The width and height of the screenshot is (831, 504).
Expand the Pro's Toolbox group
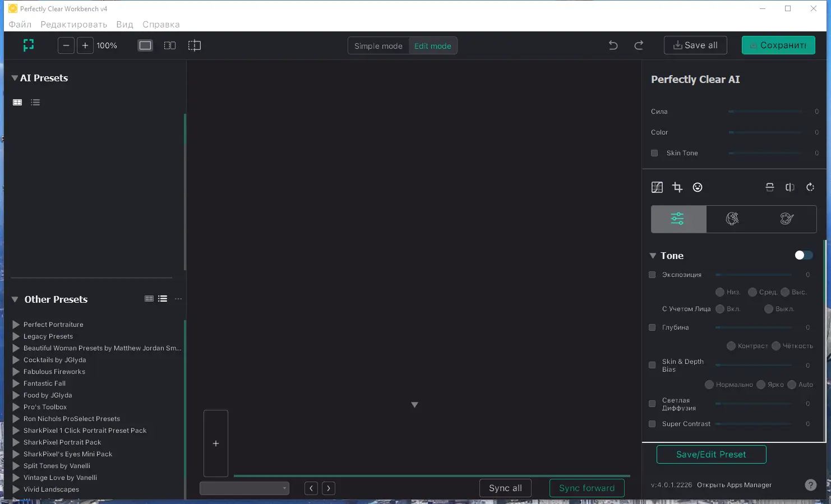point(16,407)
